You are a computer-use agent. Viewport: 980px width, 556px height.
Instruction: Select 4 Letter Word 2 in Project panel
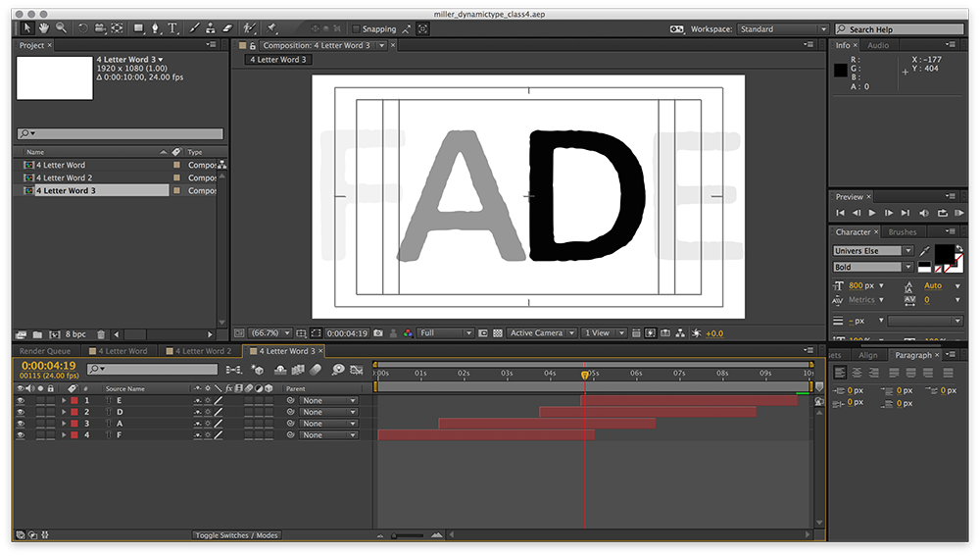coord(64,178)
